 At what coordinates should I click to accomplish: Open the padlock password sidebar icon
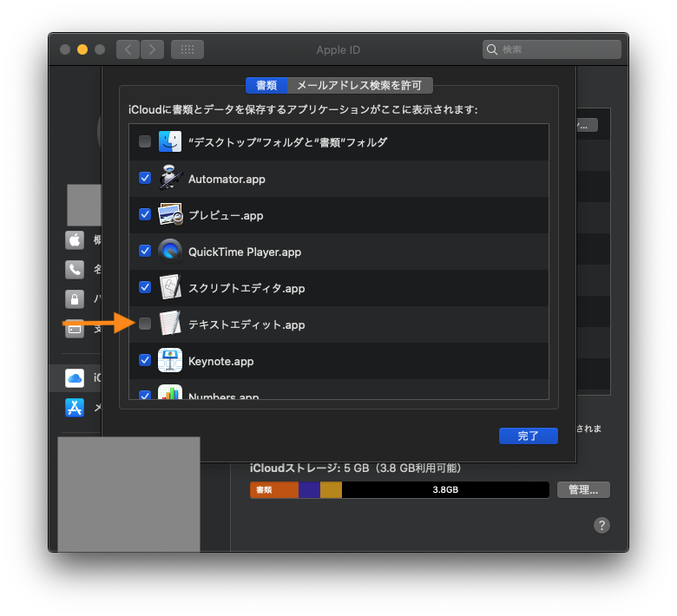pos(75,299)
